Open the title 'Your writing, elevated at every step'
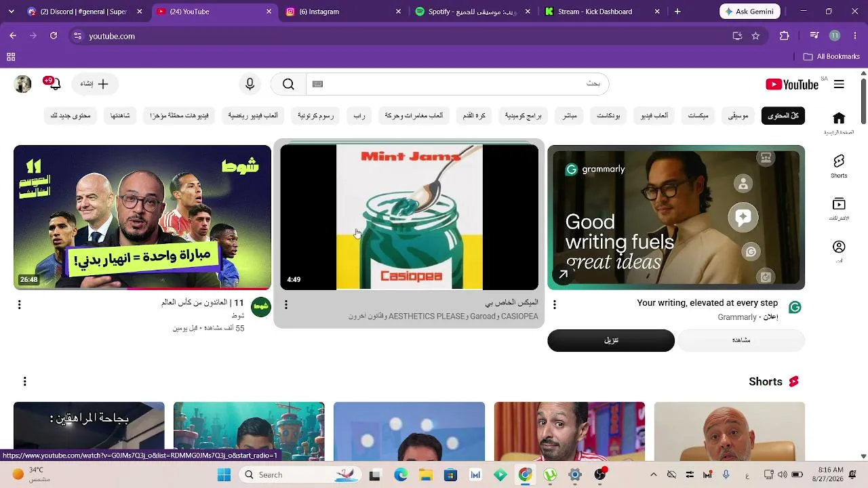 pyautogui.click(x=707, y=303)
